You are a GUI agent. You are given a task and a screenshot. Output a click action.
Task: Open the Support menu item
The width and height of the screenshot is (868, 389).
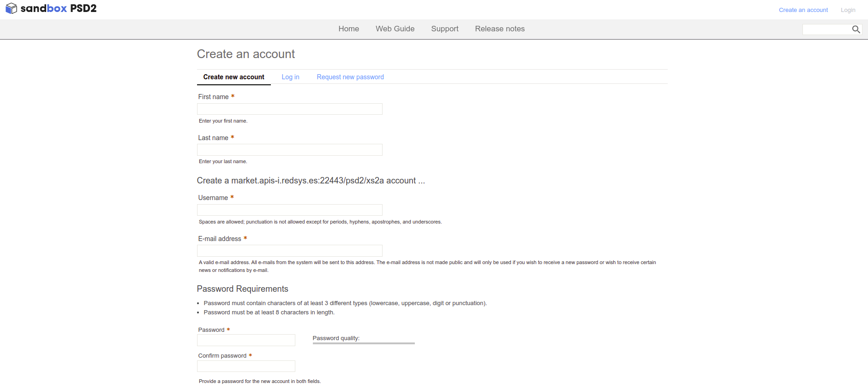coord(444,29)
